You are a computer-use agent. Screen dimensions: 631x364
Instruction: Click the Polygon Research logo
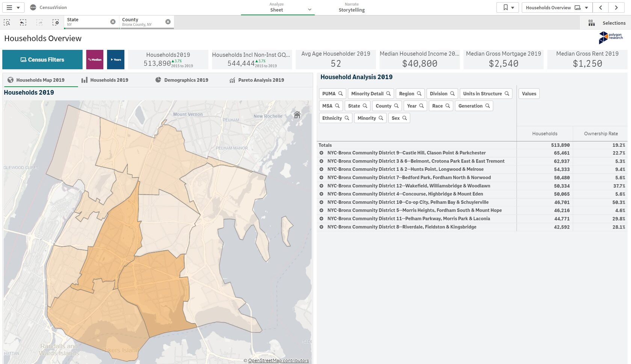(611, 38)
